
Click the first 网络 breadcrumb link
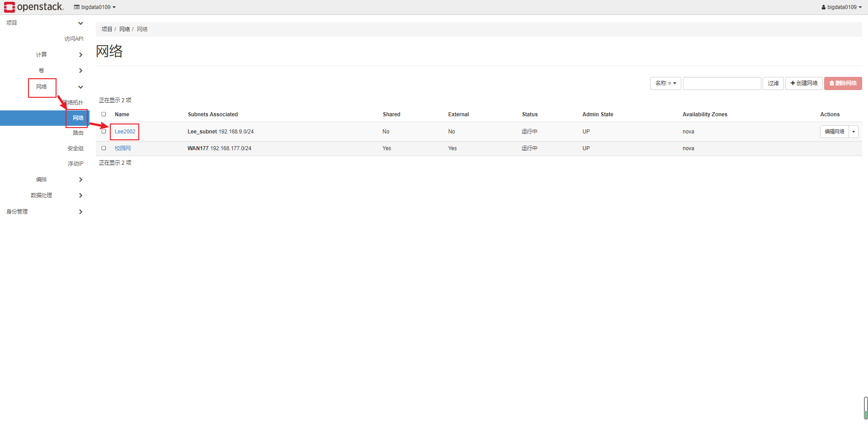124,29
